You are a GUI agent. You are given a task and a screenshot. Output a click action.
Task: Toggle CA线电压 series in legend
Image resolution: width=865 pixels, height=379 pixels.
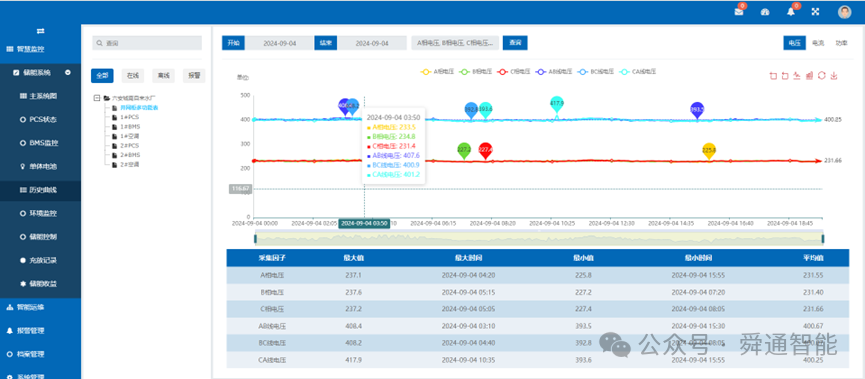[638, 72]
